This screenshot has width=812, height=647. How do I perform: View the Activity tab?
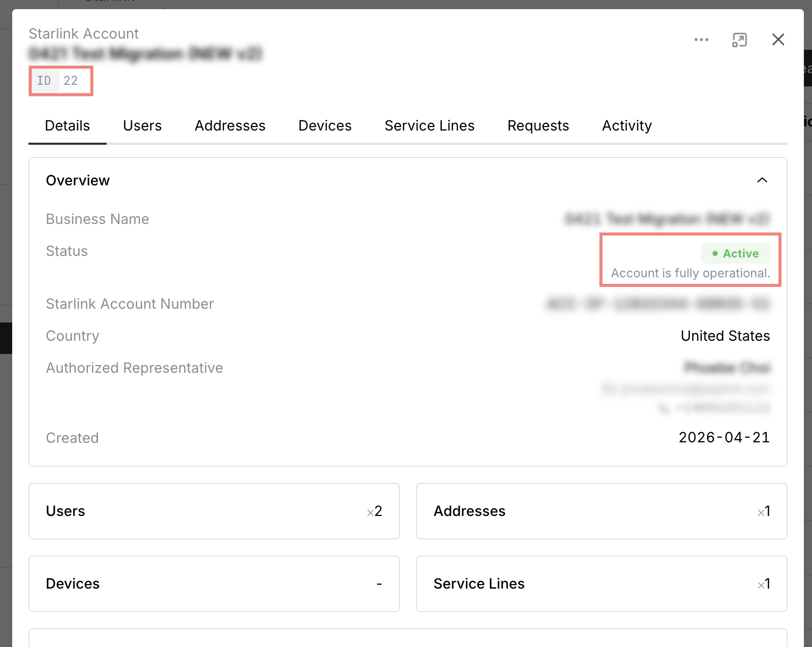click(627, 125)
